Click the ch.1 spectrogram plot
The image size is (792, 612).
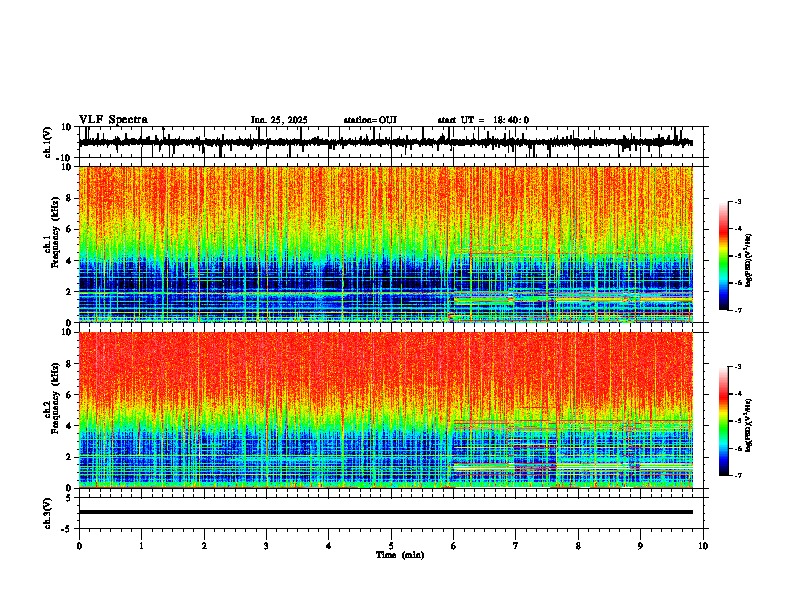[386, 244]
